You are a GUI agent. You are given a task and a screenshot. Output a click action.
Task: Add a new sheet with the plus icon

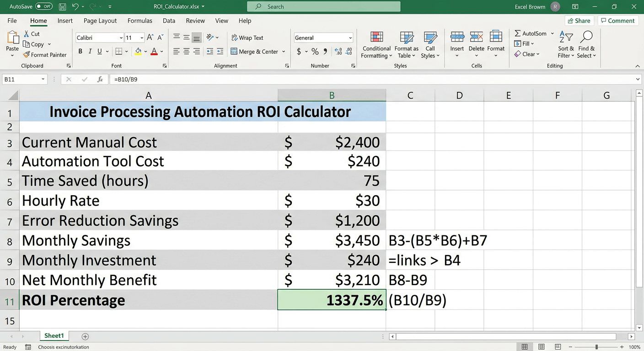(85, 336)
